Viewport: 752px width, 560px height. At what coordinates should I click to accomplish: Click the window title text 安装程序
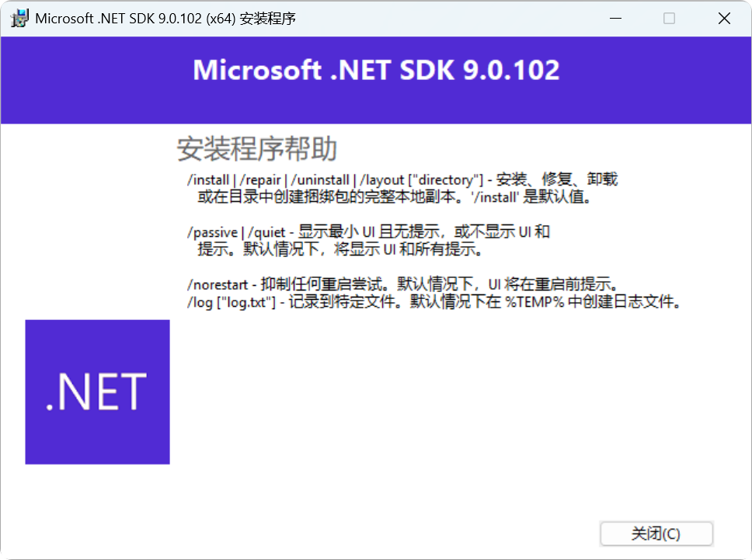267,19
